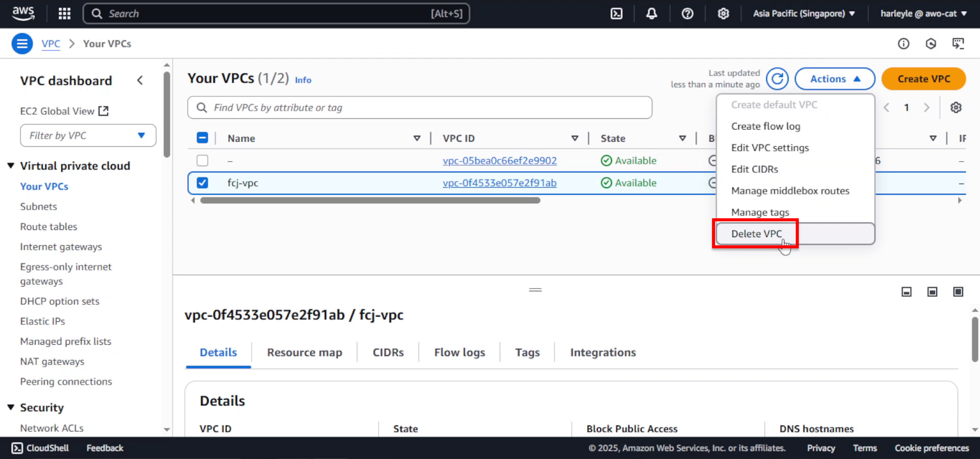Go to NAT gateways in sidebar

click(x=52, y=362)
